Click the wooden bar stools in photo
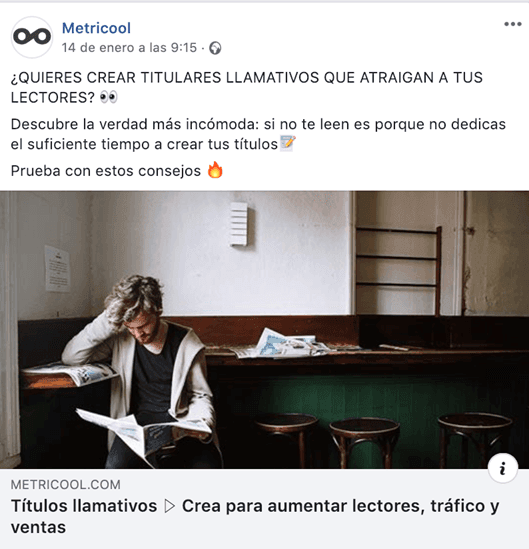The width and height of the screenshot is (529, 549). [x=384, y=440]
